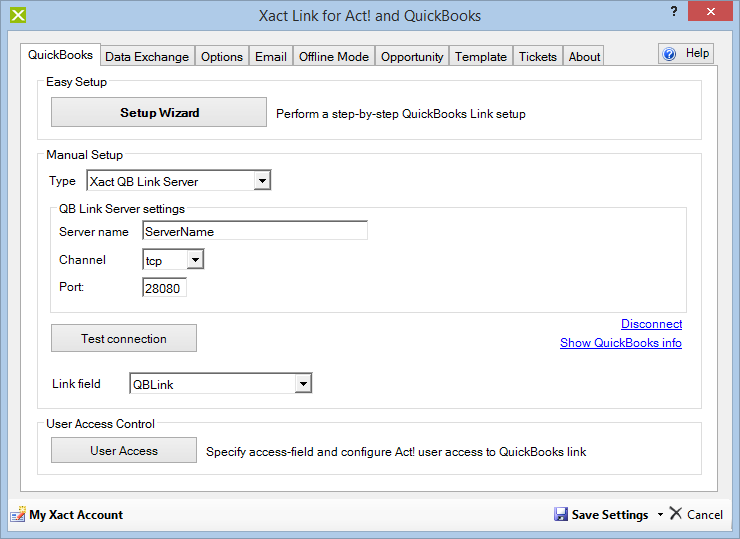
Task: Click the Xact QB Link Server type value
Action: pyautogui.click(x=144, y=182)
